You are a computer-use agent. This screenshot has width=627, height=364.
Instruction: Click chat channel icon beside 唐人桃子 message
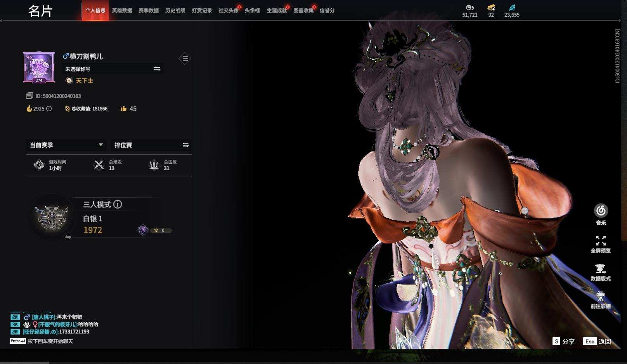click(15, 317)
